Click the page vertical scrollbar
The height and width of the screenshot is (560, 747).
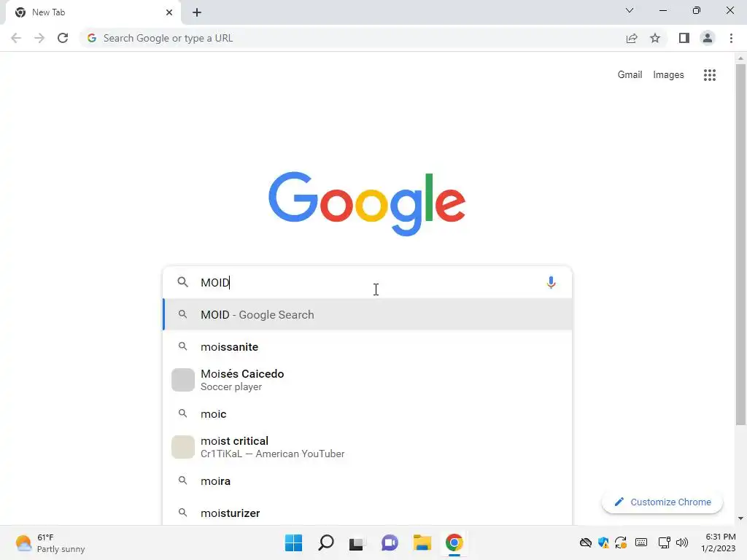click(740, 244)
